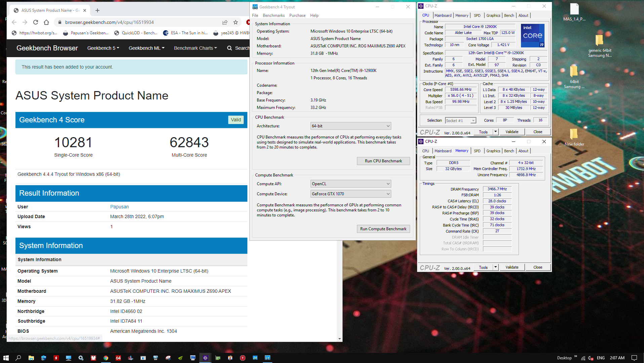Image resolution: width=644 pixels, height=363 pixels.
Task: Click the browser address bar URL
Action: pyautogui.click(x=109, y=22)
